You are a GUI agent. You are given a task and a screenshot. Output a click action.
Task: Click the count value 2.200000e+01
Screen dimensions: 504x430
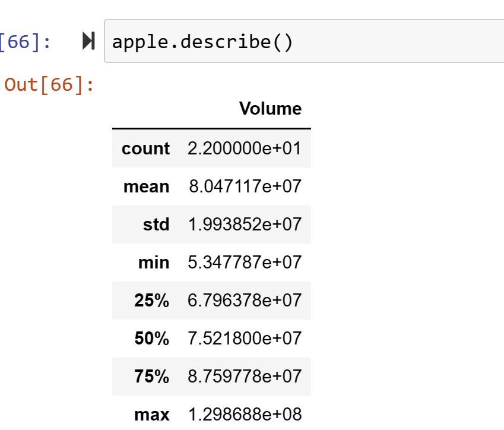click(x=244, y=148)
